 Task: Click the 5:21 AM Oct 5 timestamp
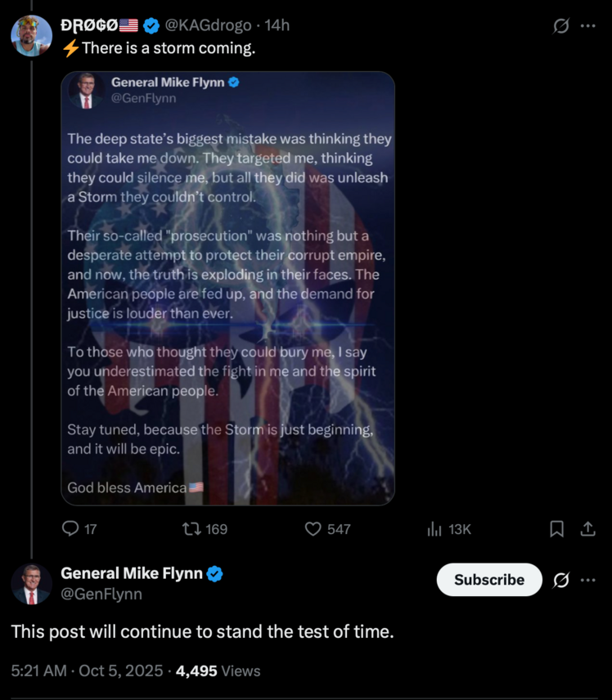point(84,671)
